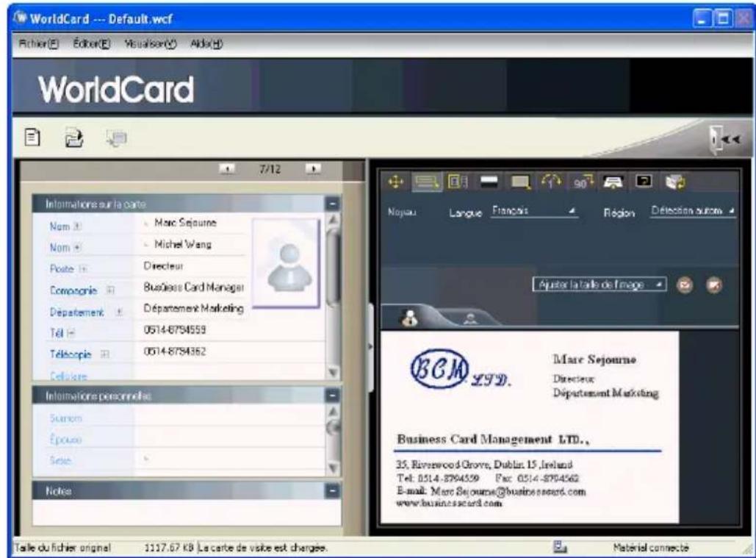The width and height of the screenshot is (756, 558).
Task: Open the Région dropdown showing Détection autom
Action: [693, 211]
